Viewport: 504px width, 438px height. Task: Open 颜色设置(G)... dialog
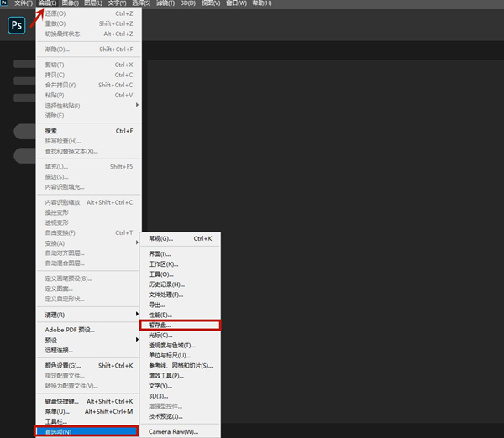63,365
